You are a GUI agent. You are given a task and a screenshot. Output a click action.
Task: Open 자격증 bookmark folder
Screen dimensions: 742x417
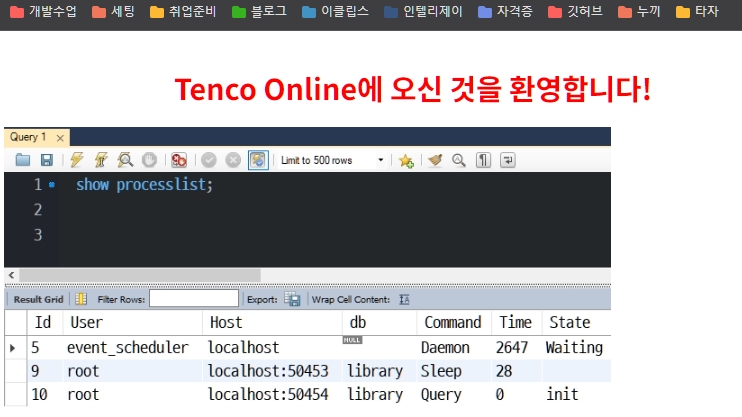505,11
